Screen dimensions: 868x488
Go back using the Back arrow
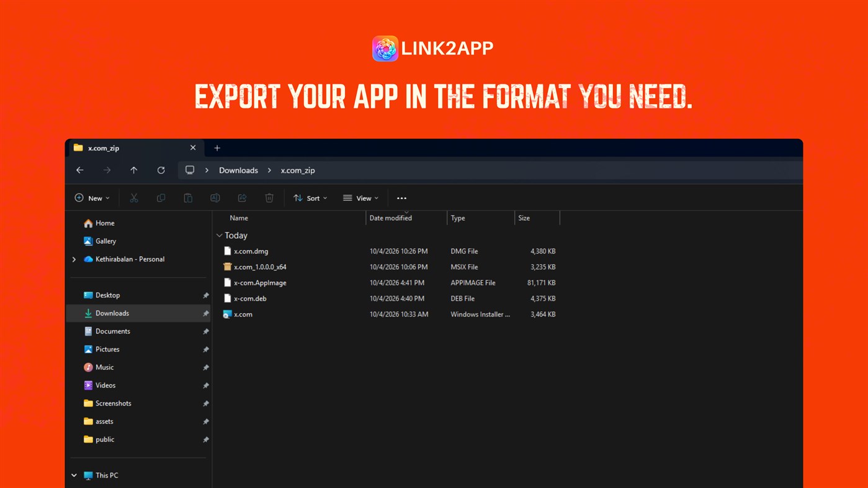80,170
